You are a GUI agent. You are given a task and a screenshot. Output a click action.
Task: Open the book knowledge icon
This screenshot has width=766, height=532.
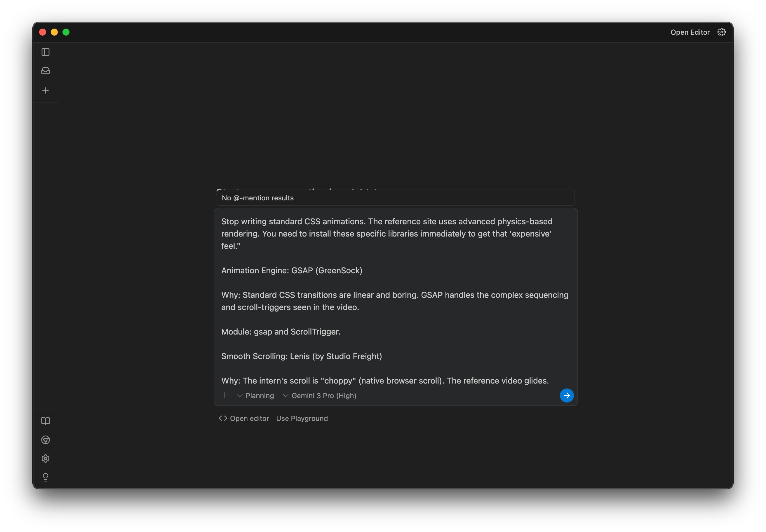[45, 421]
